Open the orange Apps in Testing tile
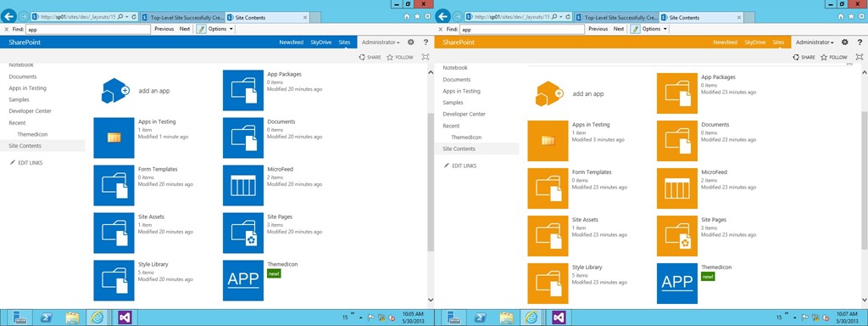 pyautogui.click(x=548, y=141)
